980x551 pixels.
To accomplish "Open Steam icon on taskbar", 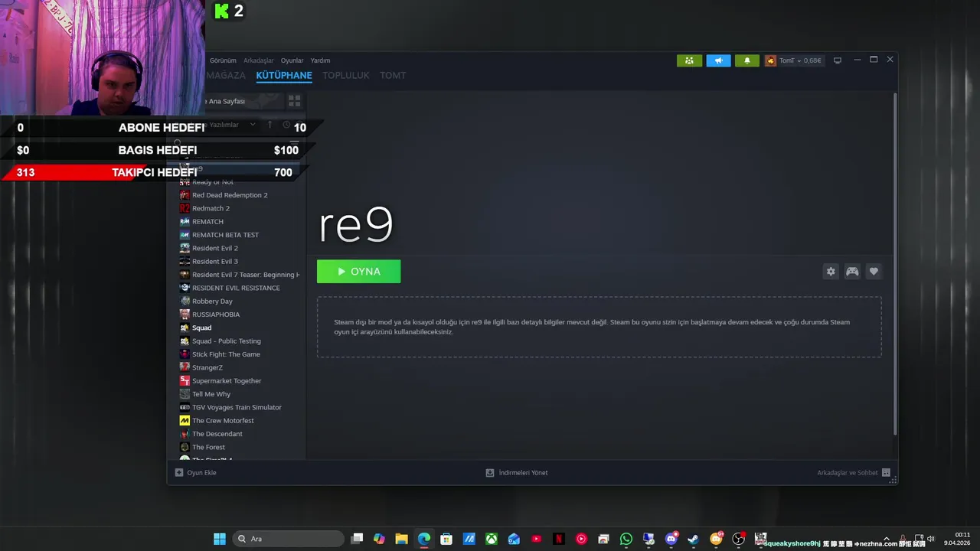I will (x=694, y=539).
